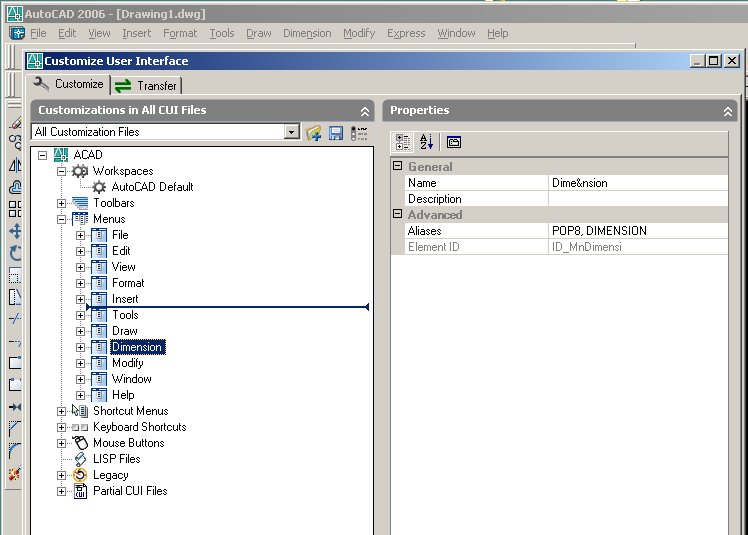Select the Erase tool in Modify toolbar
Viewport: 748px width, 535px height.
[15, 123]
